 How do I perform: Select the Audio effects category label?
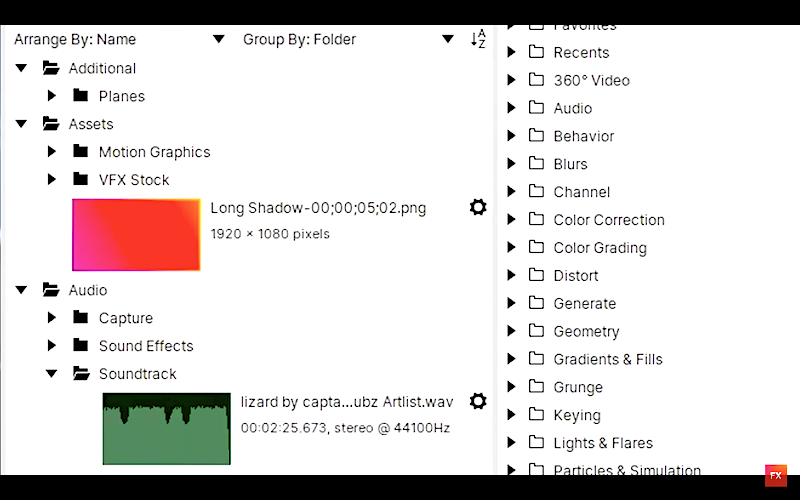[x=572, y=108]
